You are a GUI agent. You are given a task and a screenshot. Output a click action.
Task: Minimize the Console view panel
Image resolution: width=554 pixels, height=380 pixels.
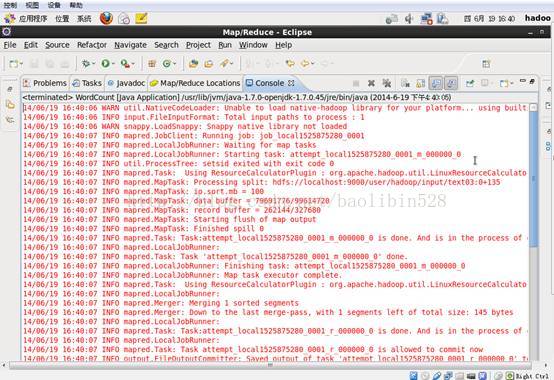[523, 81]
